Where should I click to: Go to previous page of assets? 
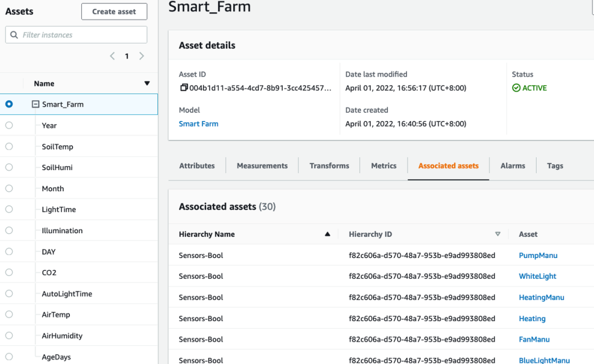coord(112,56)
